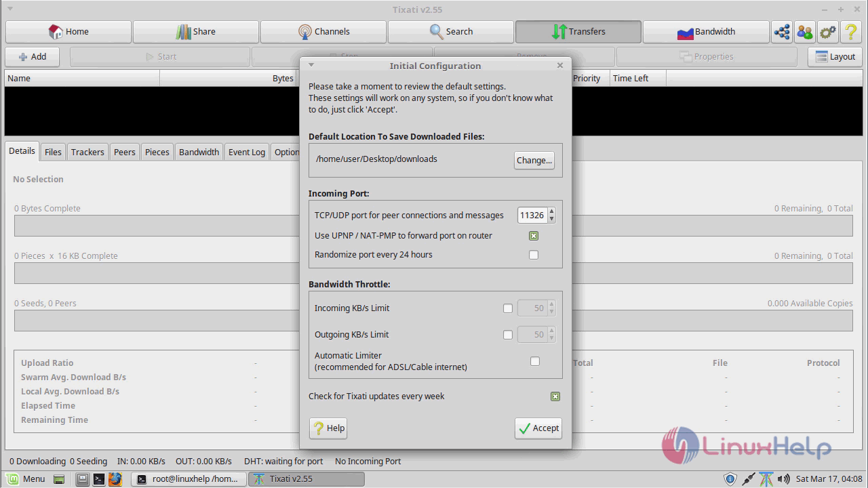The width and height of the screenshot is (868, 488).
Task: Click the Seeds and Peers availability bar
Action: (x=157, y=321)
